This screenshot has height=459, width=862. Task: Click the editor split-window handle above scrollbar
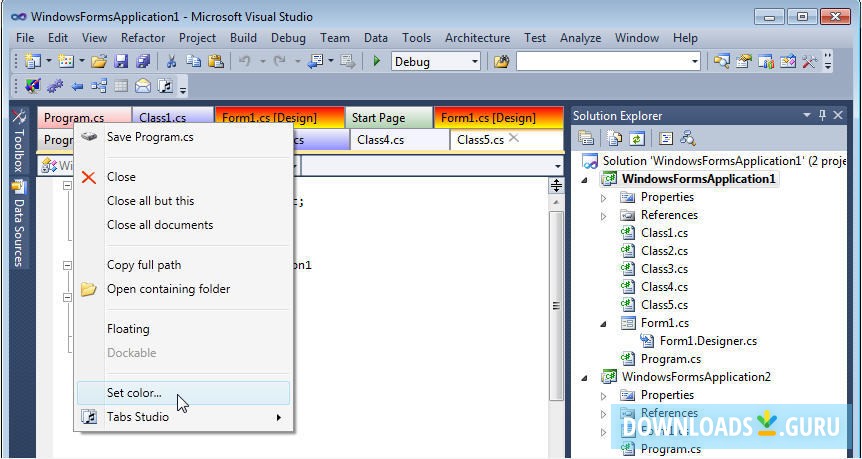(556, 186)
